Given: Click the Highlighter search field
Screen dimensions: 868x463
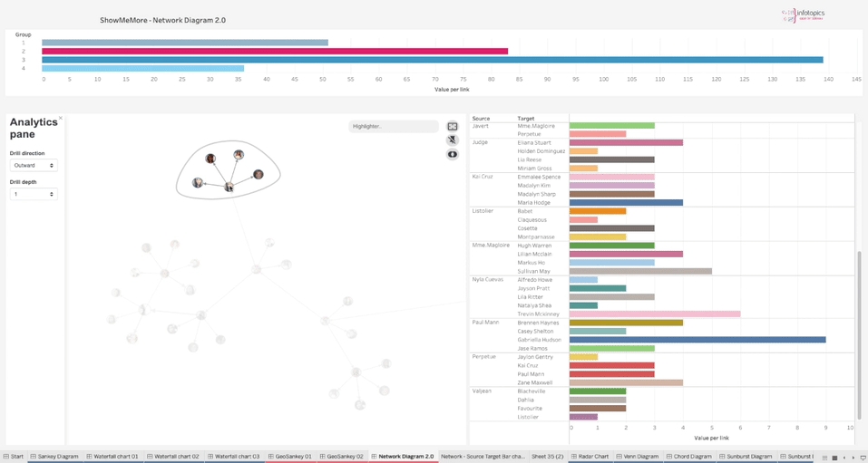Looking at the screenshot, I should click(x=394, y=127).
